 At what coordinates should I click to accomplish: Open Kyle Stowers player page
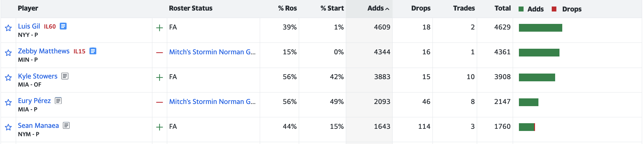[x=38, y=76]
